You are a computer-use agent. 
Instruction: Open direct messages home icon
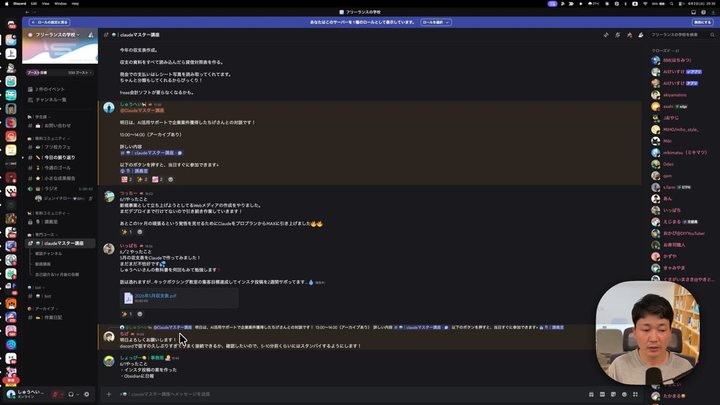tap(11, 25)
